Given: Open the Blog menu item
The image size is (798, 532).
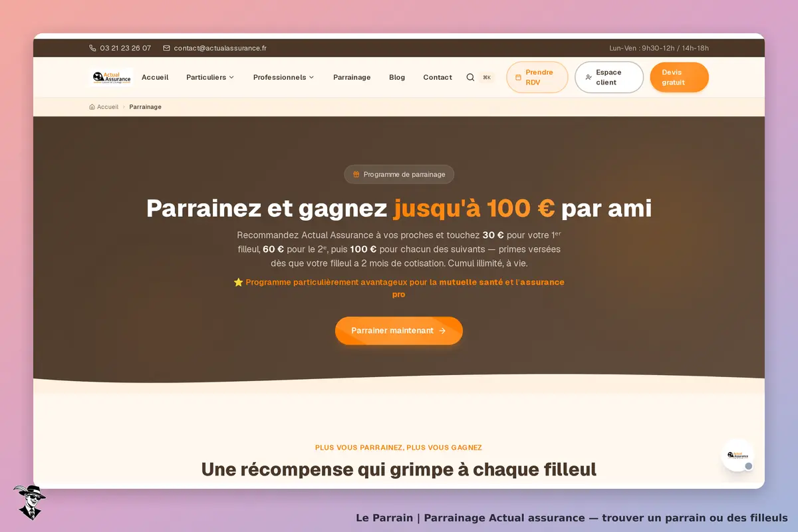Looking at the screenshot, I should click(397, 77).
